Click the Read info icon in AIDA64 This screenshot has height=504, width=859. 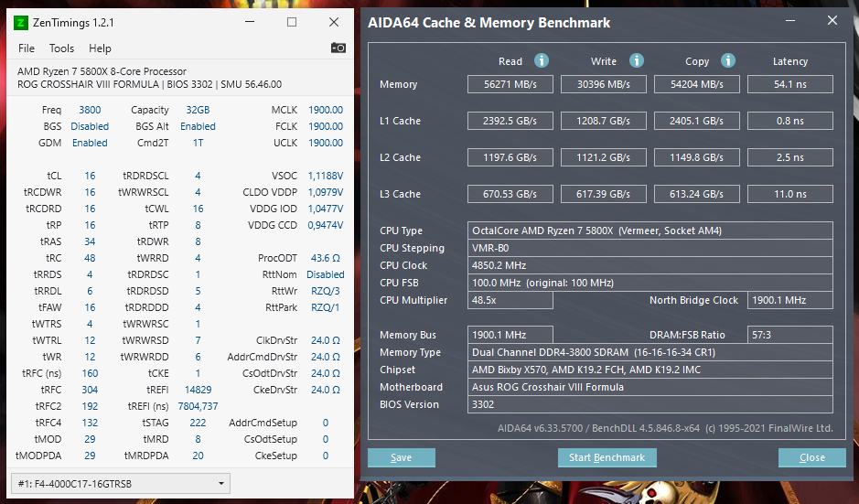coord(542,60)
